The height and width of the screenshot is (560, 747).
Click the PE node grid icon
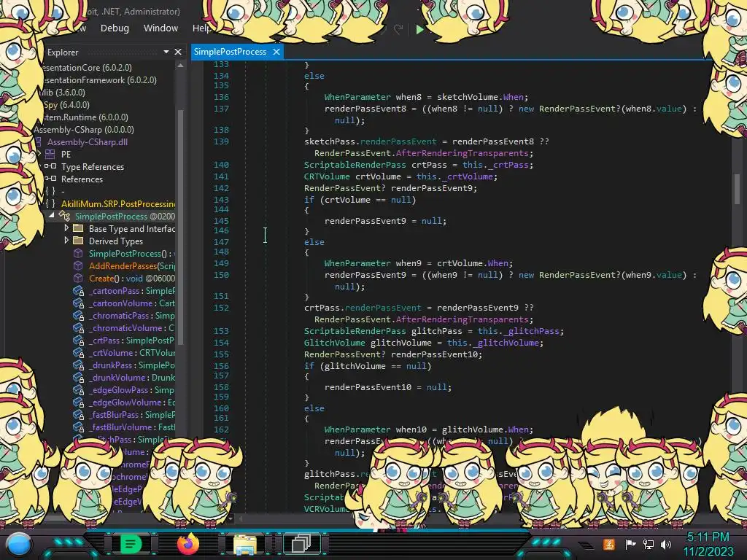coord(50,154)
